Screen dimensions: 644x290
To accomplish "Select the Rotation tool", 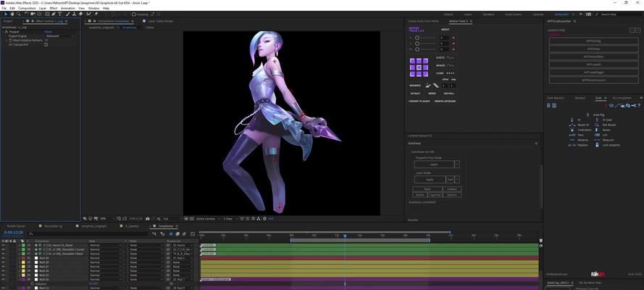I will 27,14.
